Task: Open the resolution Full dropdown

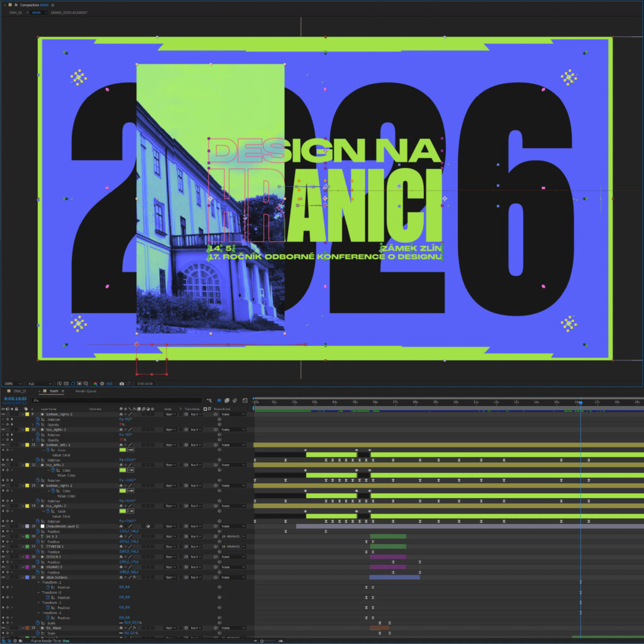Action: click(x=40, y=384)
